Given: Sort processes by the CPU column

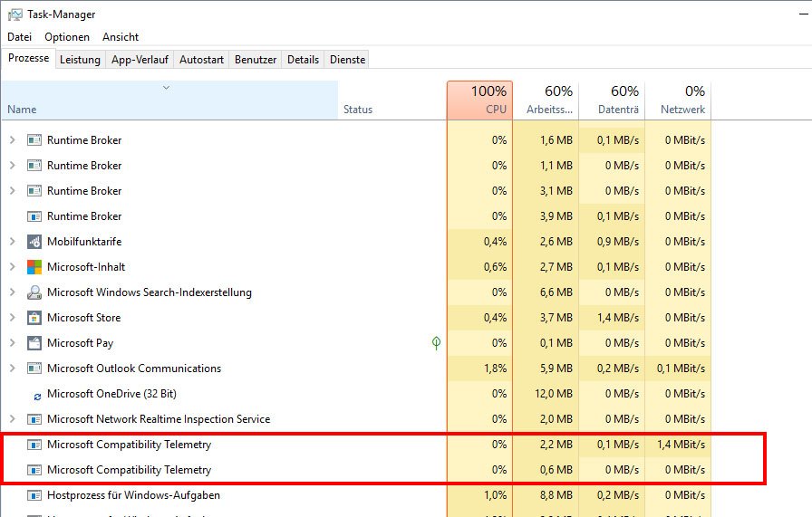Looking at the screenshot, I should (x=479, y=101).
